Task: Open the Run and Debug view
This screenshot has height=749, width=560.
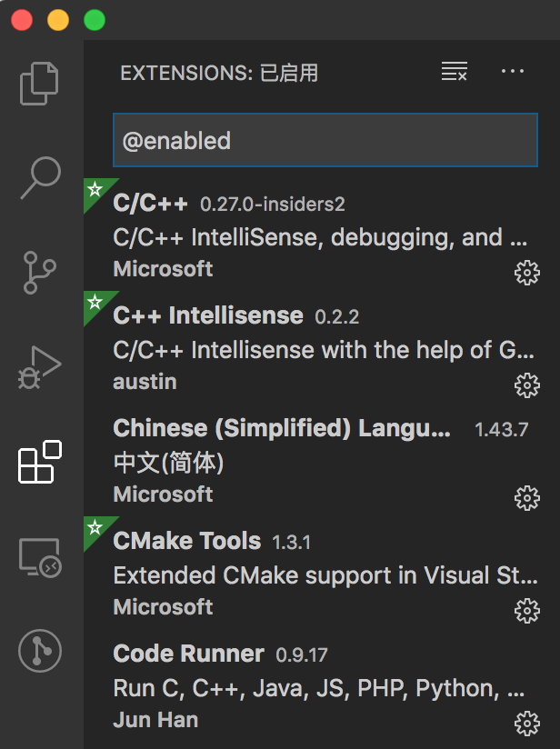Action: [40, 368]
